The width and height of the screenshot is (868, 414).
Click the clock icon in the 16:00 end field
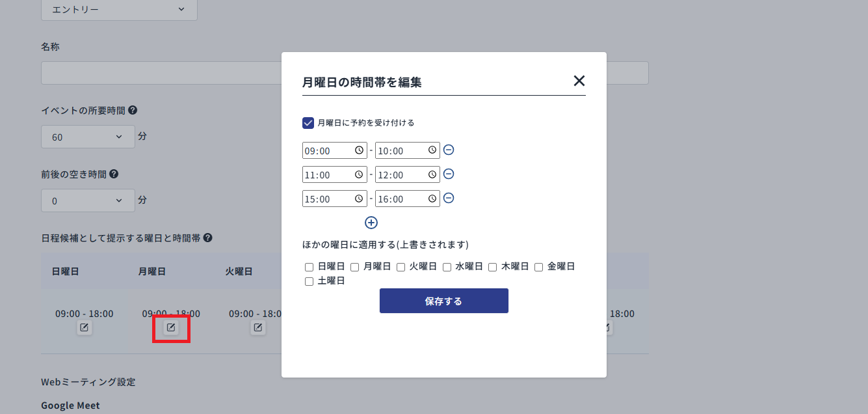(x=432, y=198)
